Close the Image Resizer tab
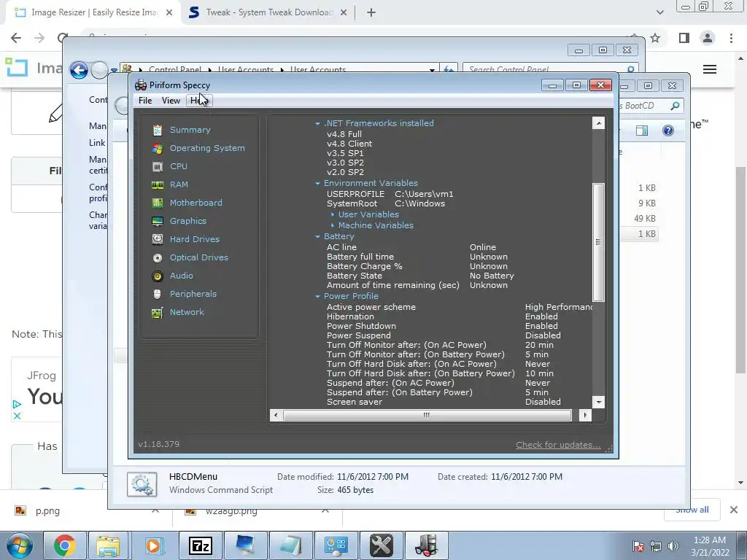747x560 pixels. point(169,13)
